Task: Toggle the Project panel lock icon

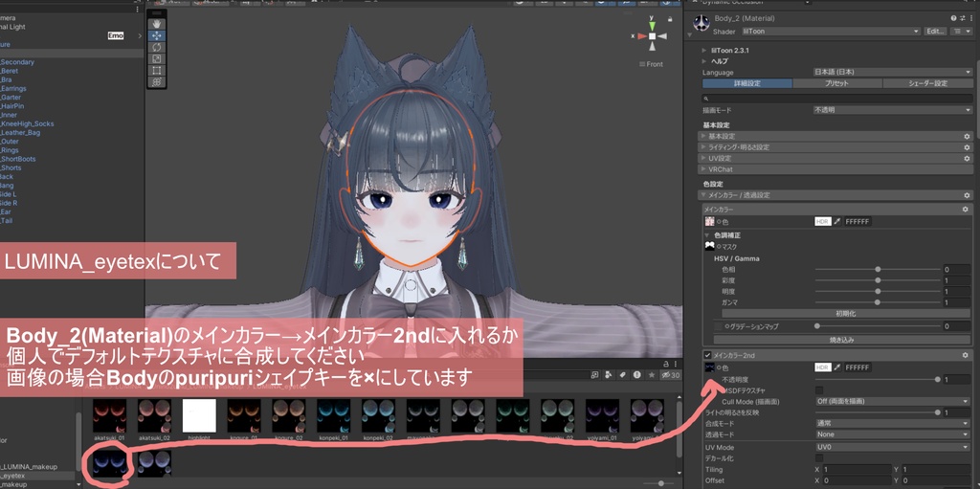Action: pos(664,363)
